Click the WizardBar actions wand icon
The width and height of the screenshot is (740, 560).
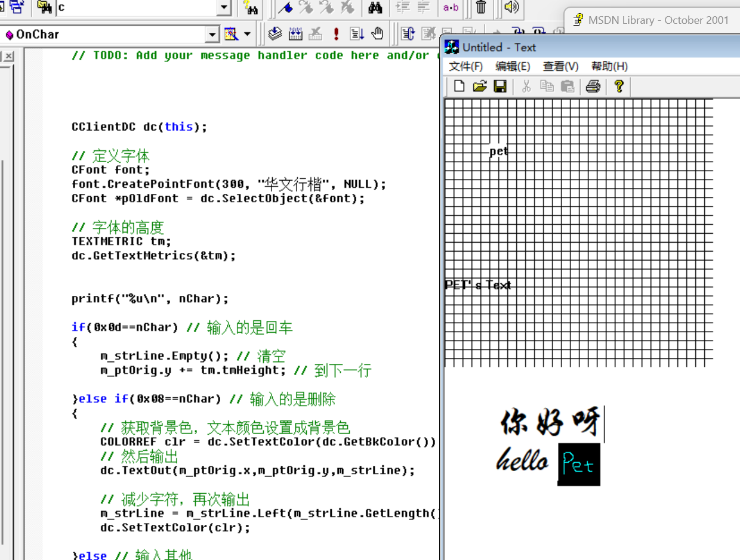click(231, 35)
